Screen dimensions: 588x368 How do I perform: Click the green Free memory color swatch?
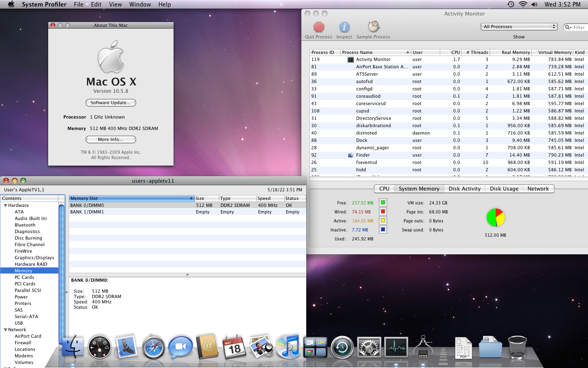coord(383,202)
